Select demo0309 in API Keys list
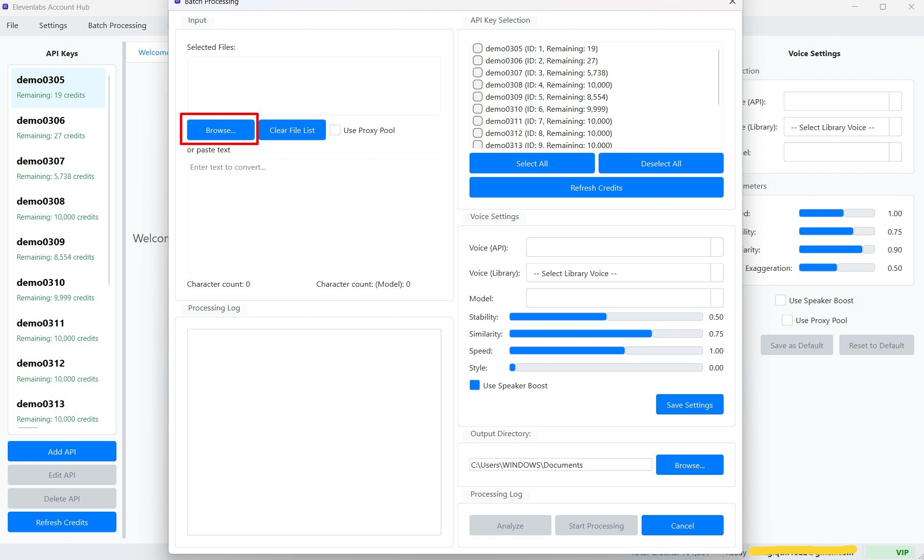The width and height of the screenshot is (924, 560). pyautogui.click(x=58, y=250)
